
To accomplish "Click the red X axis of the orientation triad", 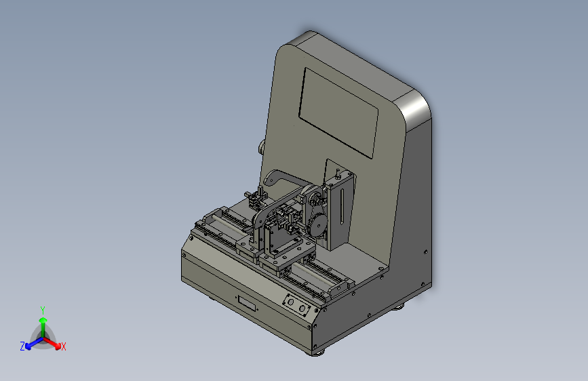I will pos(52,343).
